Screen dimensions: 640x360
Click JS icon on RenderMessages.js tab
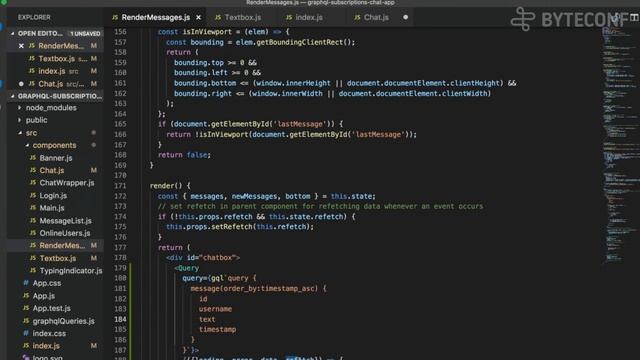(x=115, y=18)
